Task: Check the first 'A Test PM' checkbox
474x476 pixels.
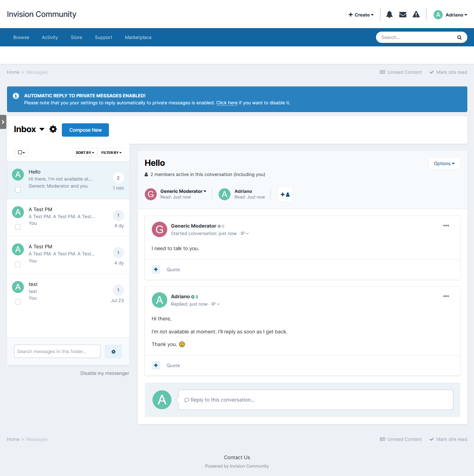Action: coord(18,227)
